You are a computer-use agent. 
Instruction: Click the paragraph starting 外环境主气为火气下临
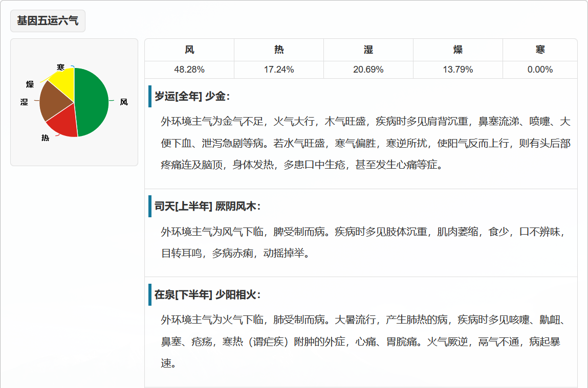363,341
